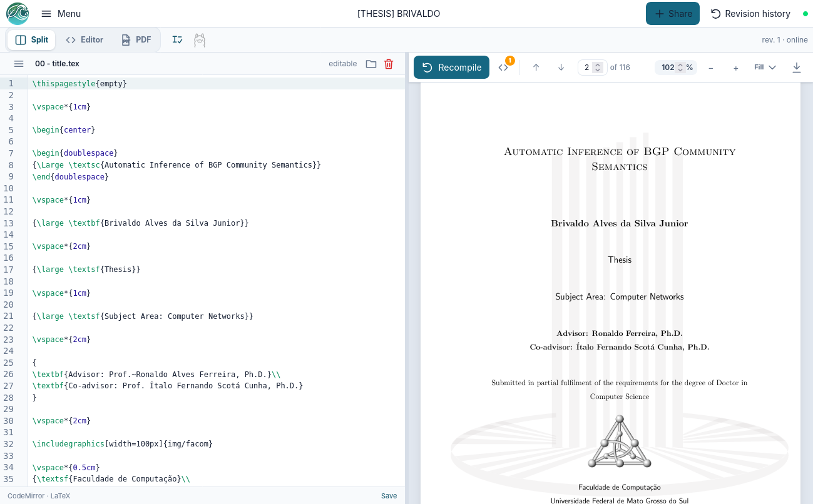Click the CodeMirror · LaTeX status text
Viewport: 813px width, 504px height.
pyautogui.click(x=39, y=496)
